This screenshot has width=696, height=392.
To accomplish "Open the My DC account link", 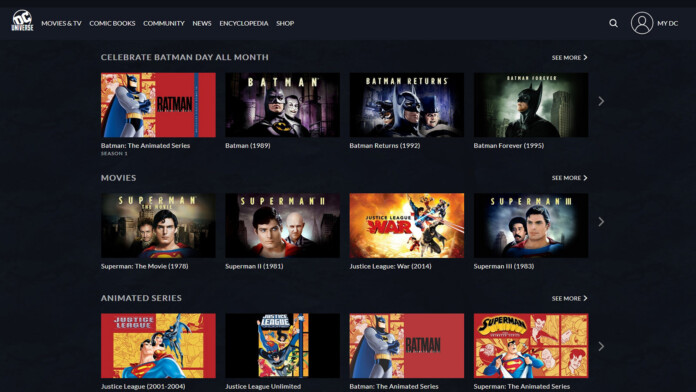I will point(668,23).
